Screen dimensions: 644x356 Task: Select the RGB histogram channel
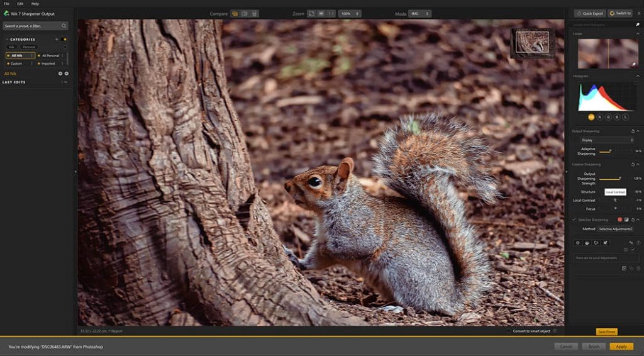[x=591, y=117]
